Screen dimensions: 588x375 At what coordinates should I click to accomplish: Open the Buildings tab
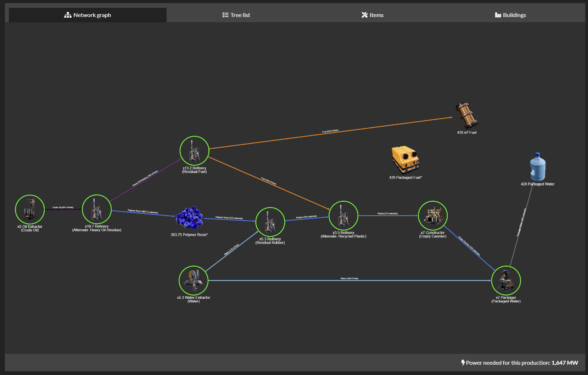click(510, 15)
